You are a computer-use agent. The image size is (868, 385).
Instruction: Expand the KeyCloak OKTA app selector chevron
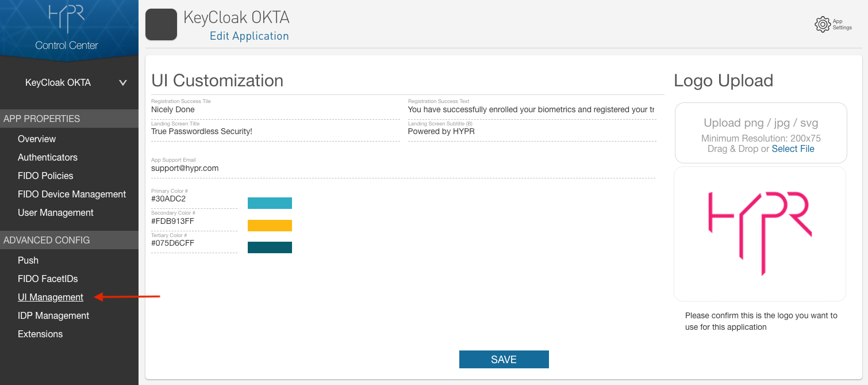(122, 83)
